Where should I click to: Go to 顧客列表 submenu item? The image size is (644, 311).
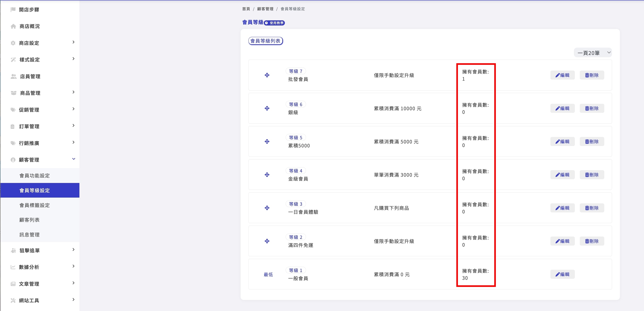pyautogui.click(x=40, y=220)
